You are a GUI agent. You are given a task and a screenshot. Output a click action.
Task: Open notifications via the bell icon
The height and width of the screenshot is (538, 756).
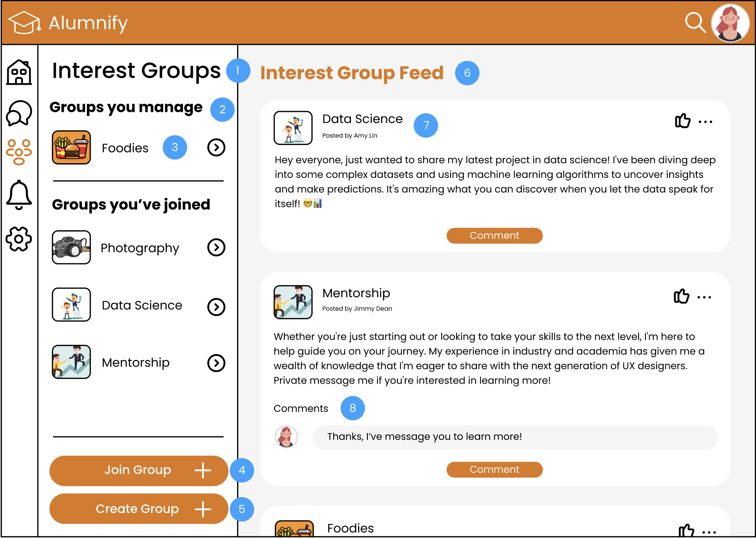pos(19,195)
